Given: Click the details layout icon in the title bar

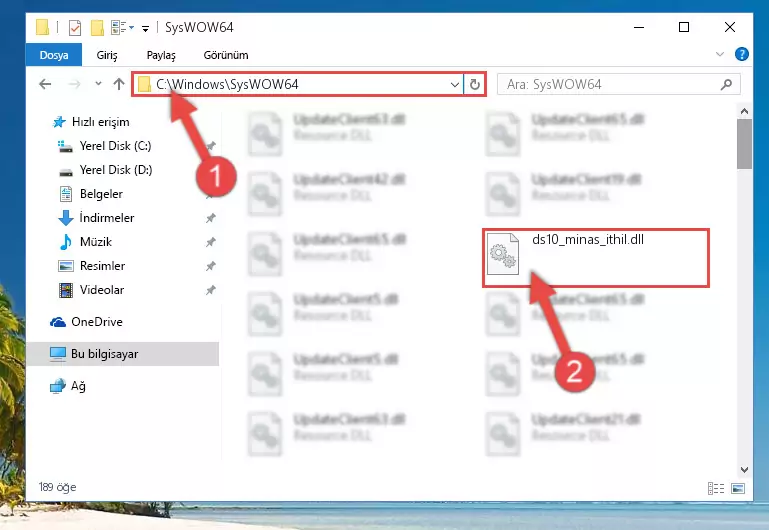Looking at the screenshot, I should tap(119, 27).
